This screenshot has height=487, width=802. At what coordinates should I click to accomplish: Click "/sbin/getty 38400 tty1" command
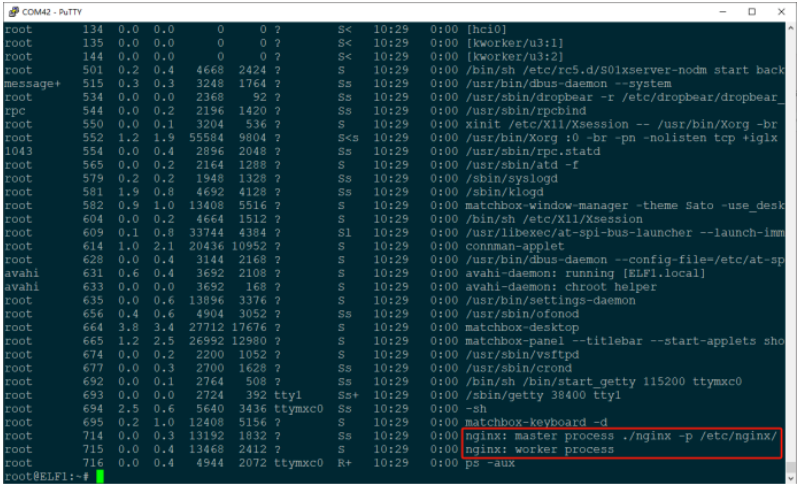point(543,395)
